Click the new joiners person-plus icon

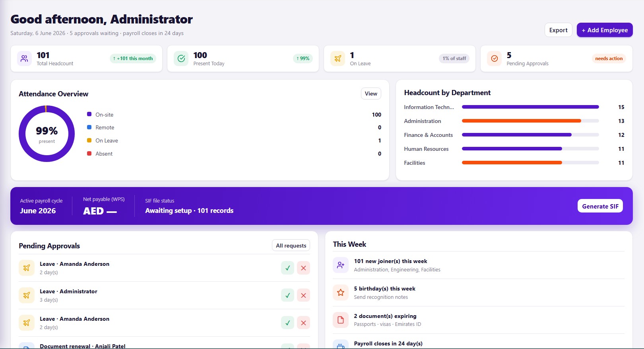tap(341, 265)
